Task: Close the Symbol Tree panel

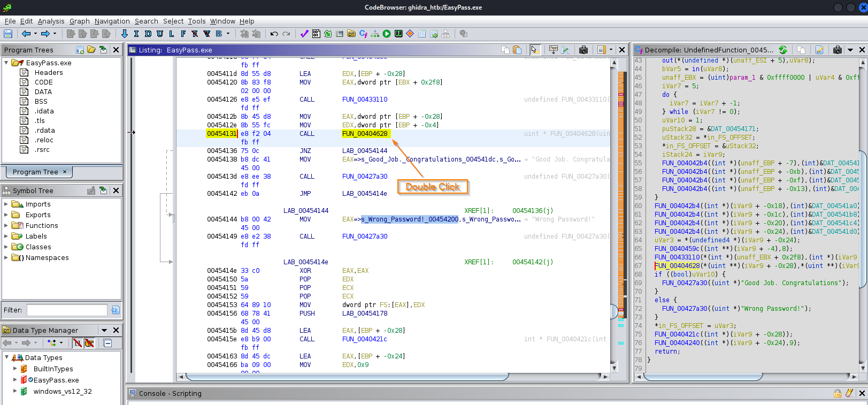Action: (x=116, y=190)
